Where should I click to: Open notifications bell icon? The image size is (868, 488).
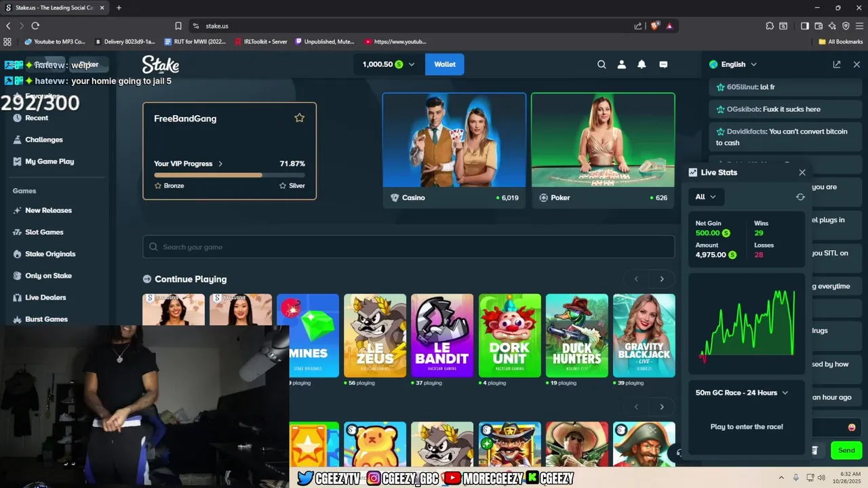tap(642, 64)
